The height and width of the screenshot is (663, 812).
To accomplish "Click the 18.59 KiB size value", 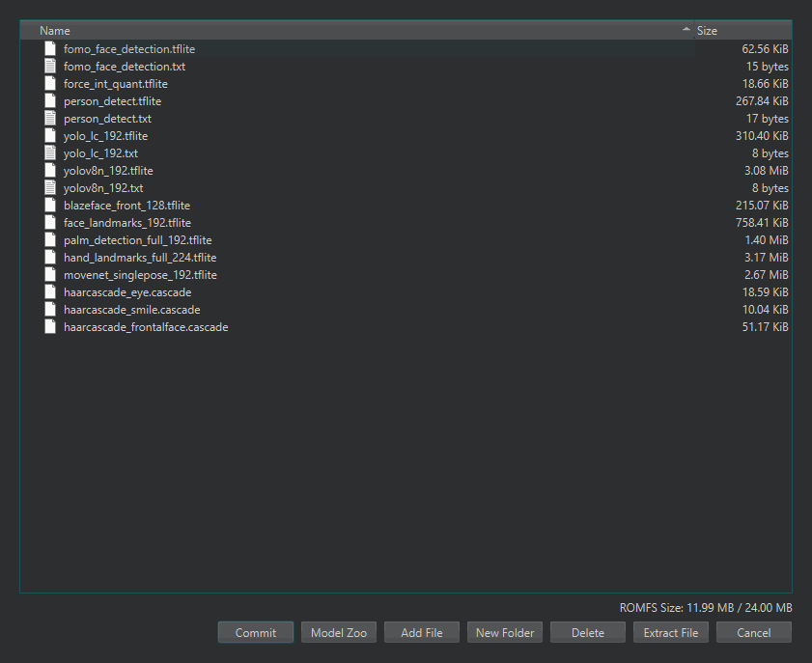I will [765, 292].
